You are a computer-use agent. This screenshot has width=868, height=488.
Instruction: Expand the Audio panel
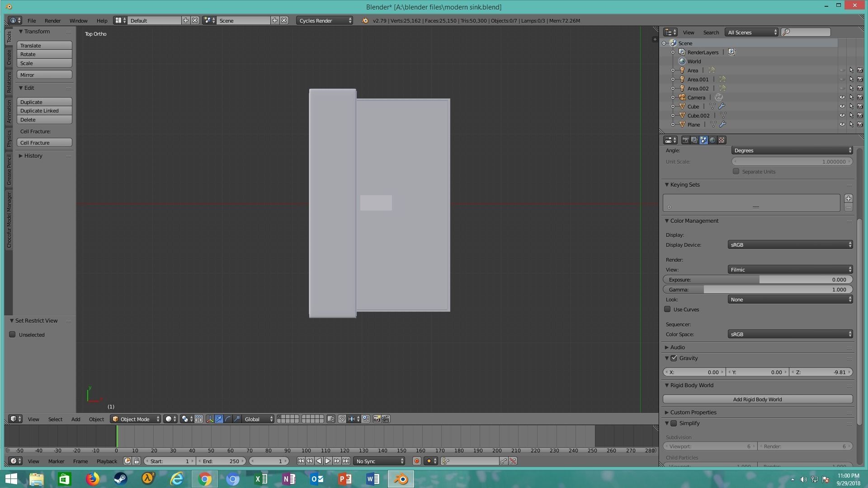pos(677,347)
